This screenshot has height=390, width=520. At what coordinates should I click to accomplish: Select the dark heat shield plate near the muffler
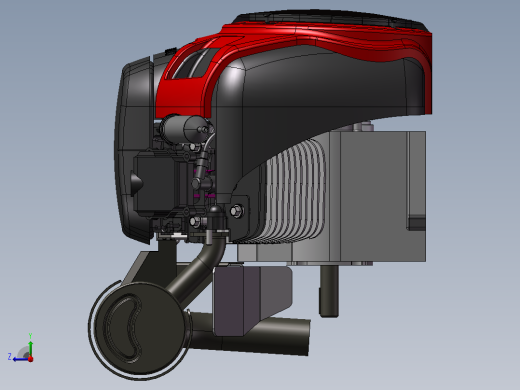(252, 300)
